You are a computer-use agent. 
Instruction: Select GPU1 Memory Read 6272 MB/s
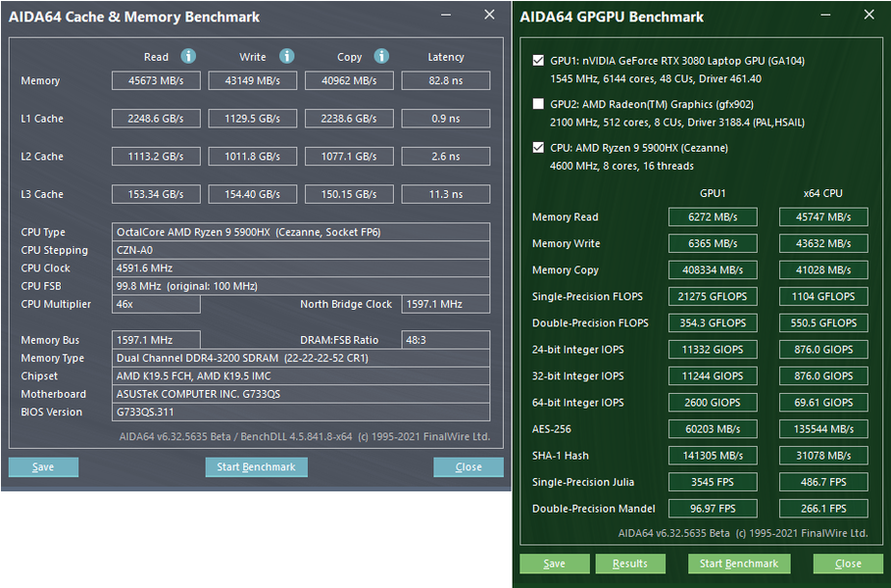pyautogui.click(x=713, y=217)
